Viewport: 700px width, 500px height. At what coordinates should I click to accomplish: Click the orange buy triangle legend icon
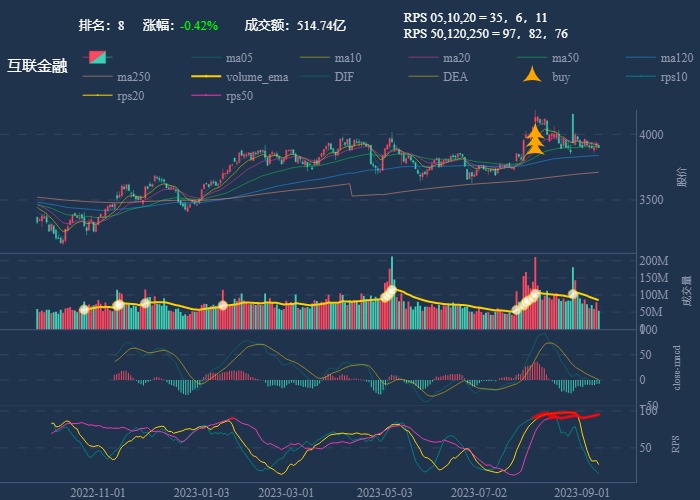click(534, 76)
